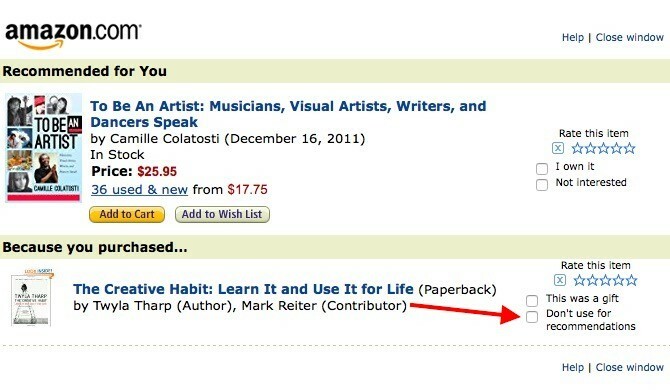Viewport: 670px width, 390px height.
Task: Rate To Be An Artist one star
Action: click(x=577, y=148)
